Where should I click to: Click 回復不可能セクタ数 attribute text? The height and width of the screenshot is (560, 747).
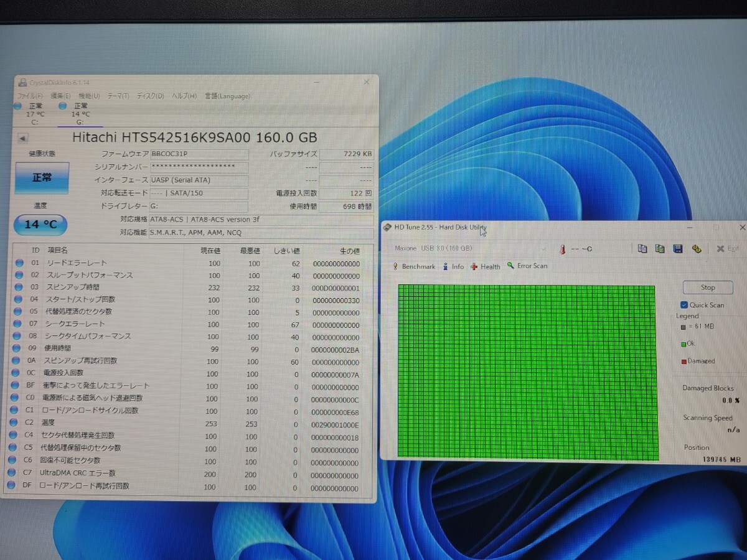point(70,460)
